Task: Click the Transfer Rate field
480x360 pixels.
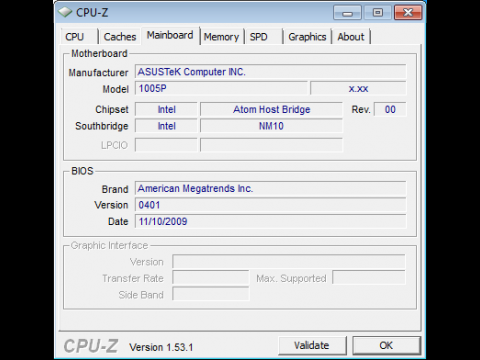Action: pos(210,278)
